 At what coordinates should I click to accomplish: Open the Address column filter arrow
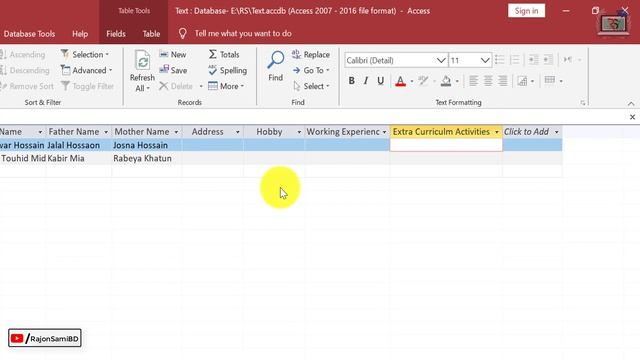point(237,132)
